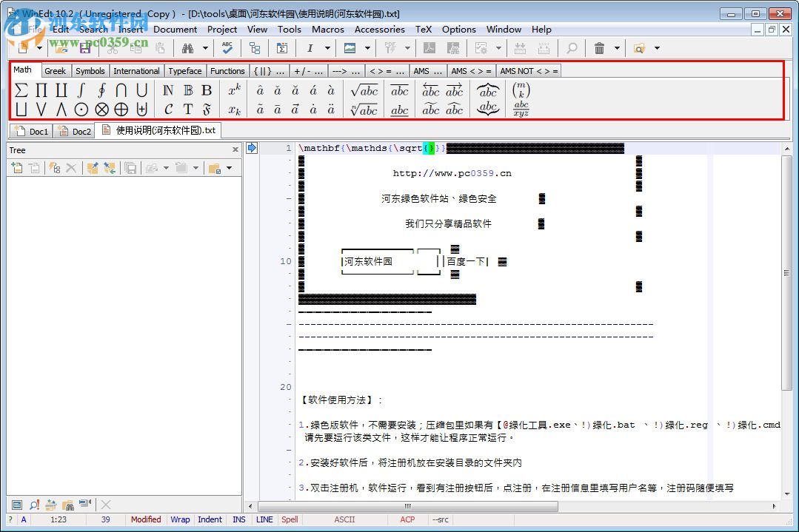Toggle Spell checking in status bar

[x=290, y=519]
